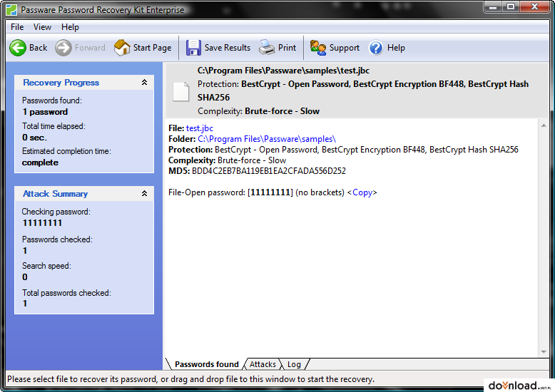Click the '1 password' found value
This screenshot has height=392, width=555.
point(45,112)
